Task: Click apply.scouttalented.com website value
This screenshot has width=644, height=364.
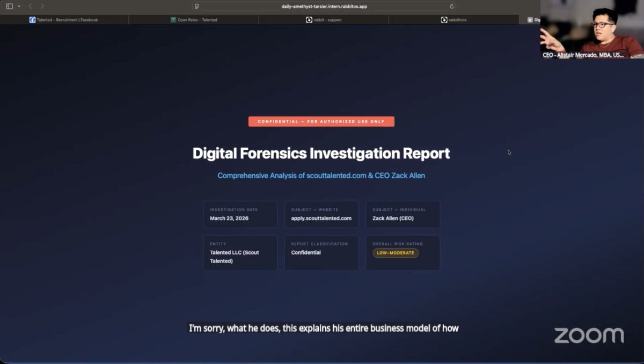Action: click(x=321, y=219)
